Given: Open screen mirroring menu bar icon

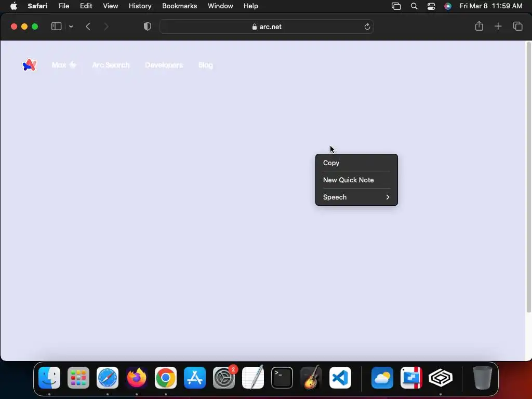Looking at the screenshot, I should coord(396,6).
